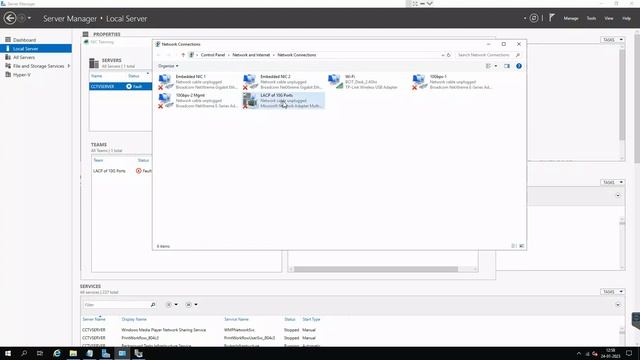Switch to large icons view in status bar
Image resolution: width=640 pixels, height=360 pixels.
(x=522, y=246)
